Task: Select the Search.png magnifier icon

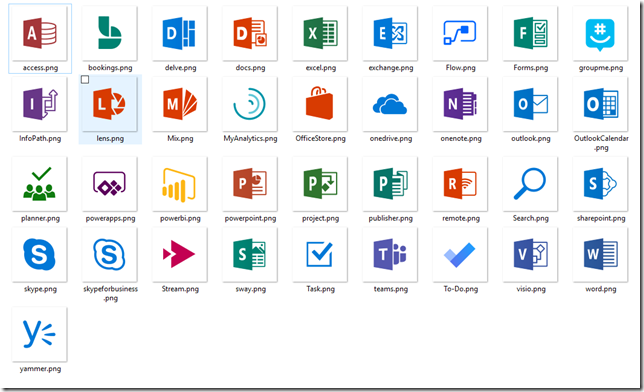Action: [531, 184]
